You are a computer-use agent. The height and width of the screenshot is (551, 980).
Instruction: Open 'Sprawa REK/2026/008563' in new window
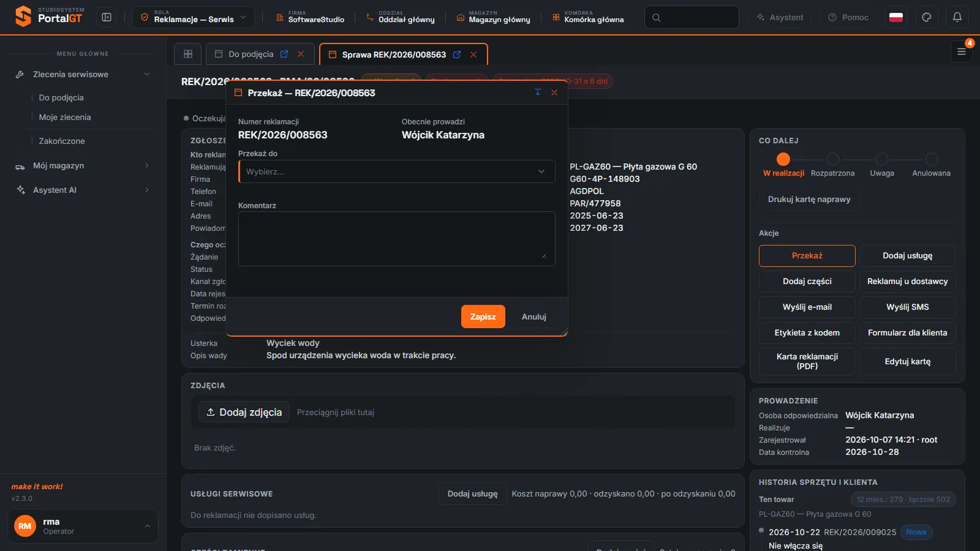457,54
